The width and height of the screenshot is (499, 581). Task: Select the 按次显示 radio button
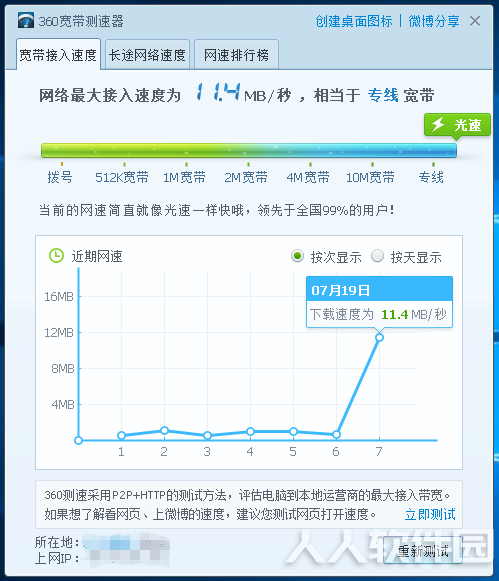click(x=297, y=256)
